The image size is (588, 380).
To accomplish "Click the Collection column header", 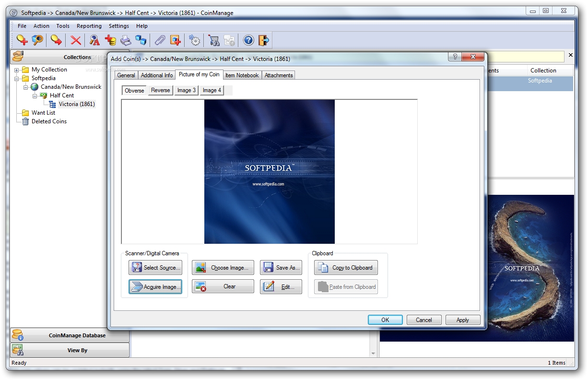I will [x=551, y=71].
